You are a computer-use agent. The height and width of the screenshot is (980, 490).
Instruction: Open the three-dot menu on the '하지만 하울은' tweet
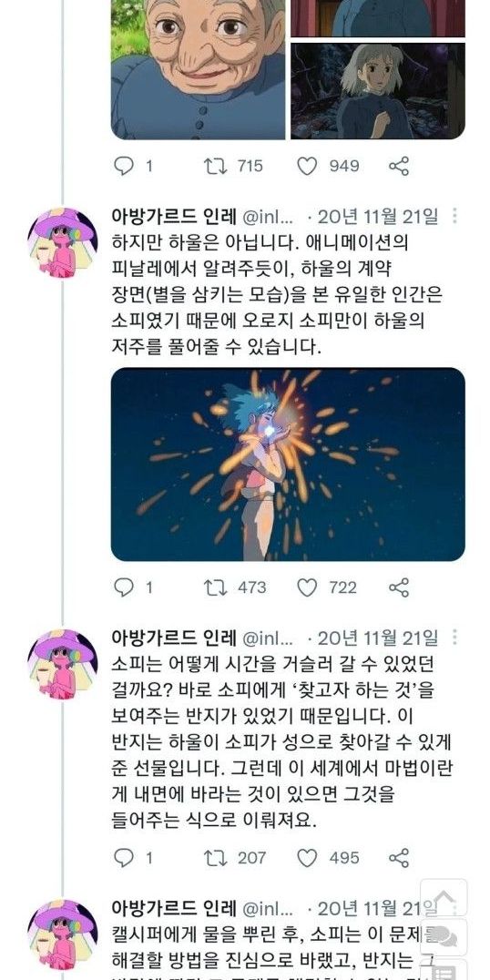[x=454, y=216]
